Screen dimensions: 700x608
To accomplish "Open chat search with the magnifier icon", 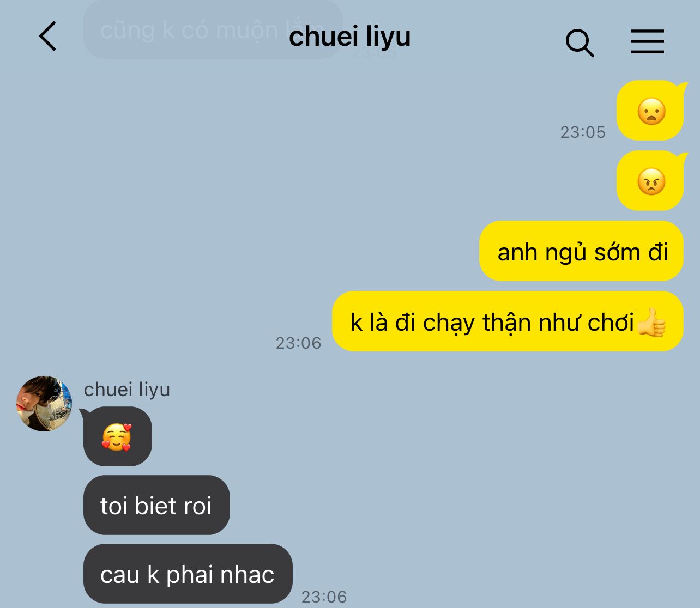I will point(580,42).
